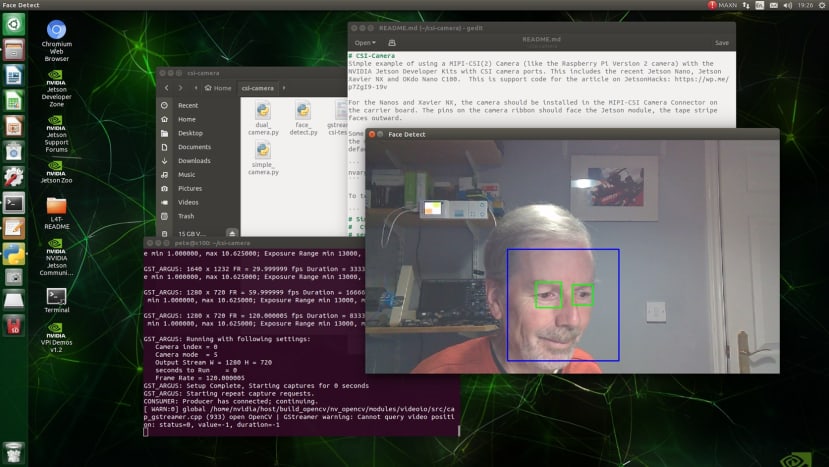Click the keyboard layout indicator in panel

click(x=760, y=5)
